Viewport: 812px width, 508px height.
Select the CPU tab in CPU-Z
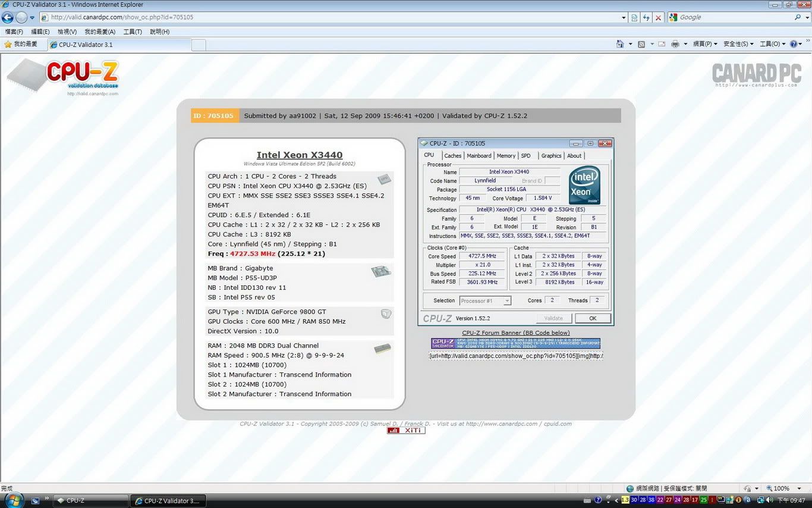[429, 155]
